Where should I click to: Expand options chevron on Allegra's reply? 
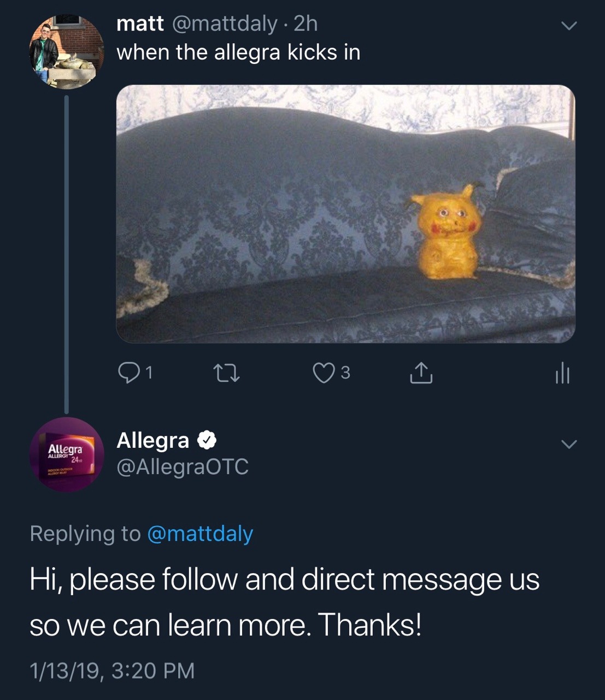569,444
